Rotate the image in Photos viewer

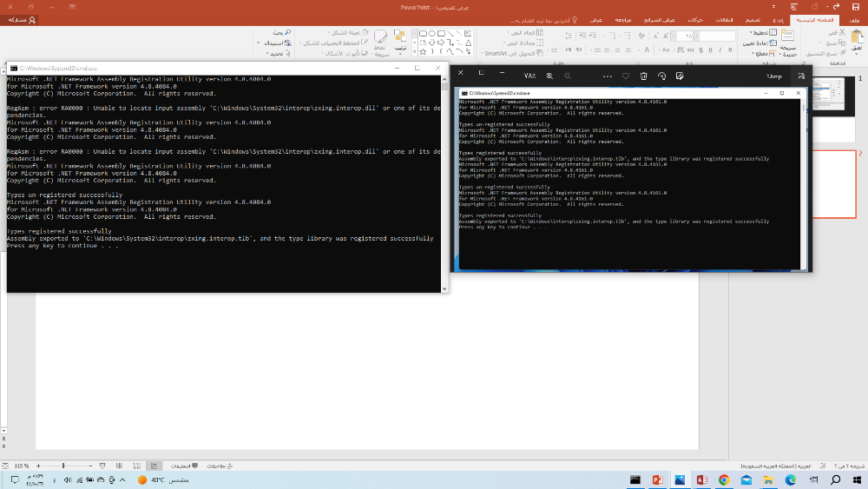[x=662, y=76]
